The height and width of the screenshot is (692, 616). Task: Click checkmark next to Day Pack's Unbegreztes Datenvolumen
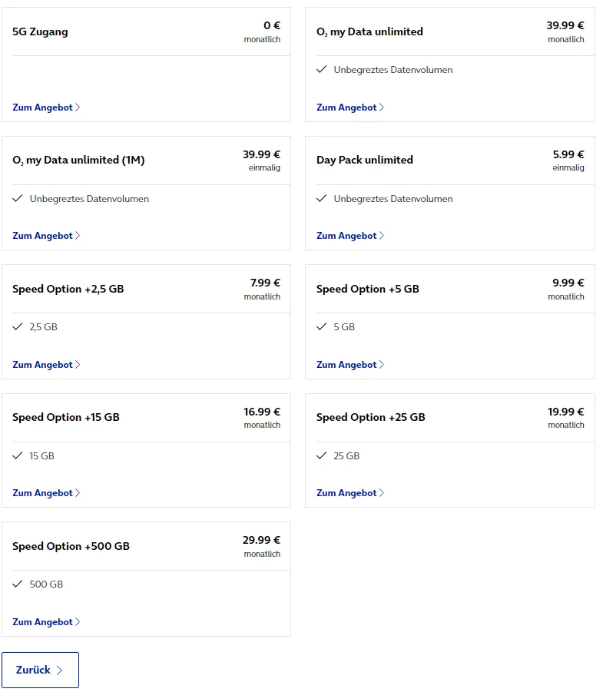tap(322, 199)
